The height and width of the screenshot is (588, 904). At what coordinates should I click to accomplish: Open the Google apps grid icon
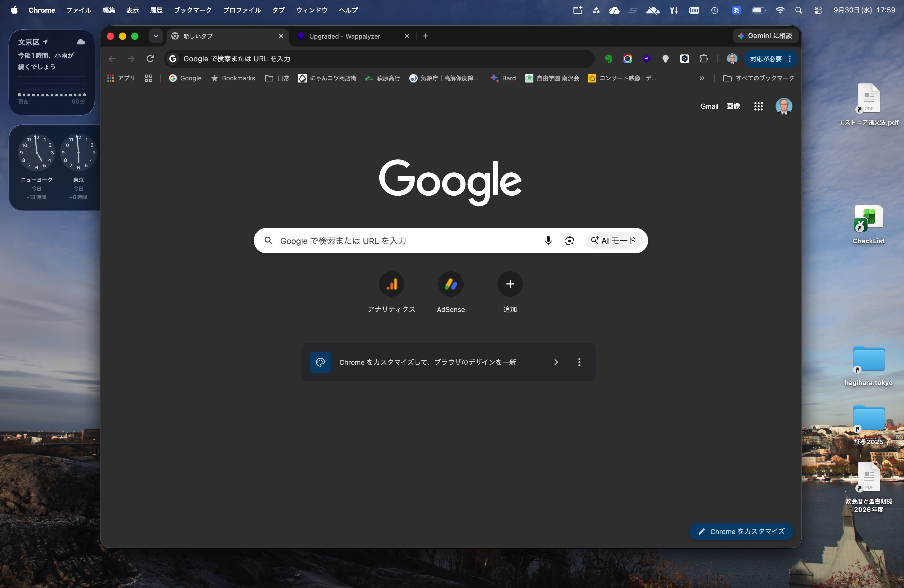pos(758,106)
